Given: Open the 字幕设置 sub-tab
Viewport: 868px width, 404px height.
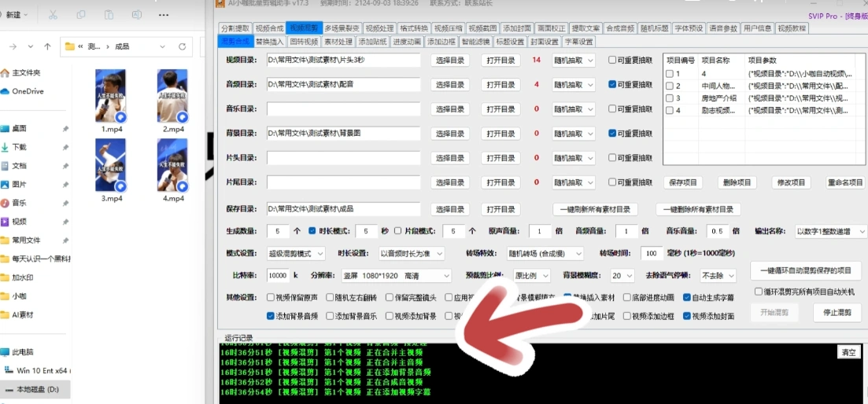Looking at the screenshot, I should (578, 42).
